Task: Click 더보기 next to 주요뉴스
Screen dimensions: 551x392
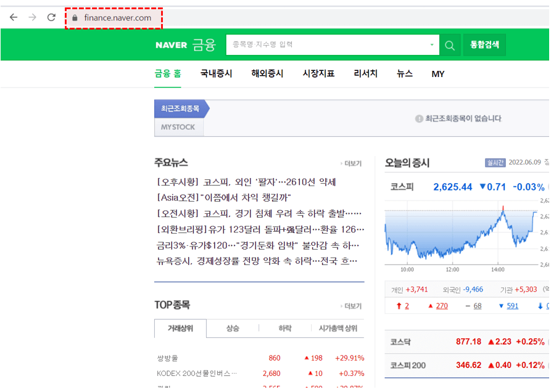Action: coord(352,163)
